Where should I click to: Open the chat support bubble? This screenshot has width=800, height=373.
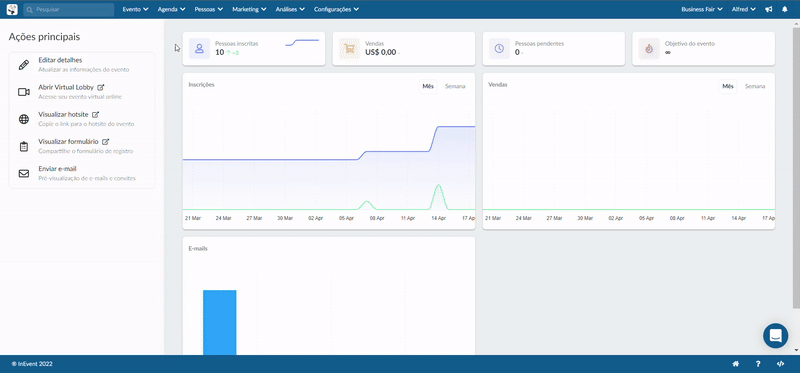pyautogui.click(x=776, y=336)
